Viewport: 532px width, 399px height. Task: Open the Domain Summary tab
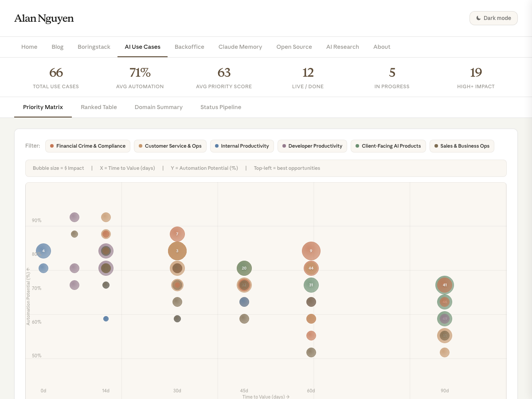(158, 107)
